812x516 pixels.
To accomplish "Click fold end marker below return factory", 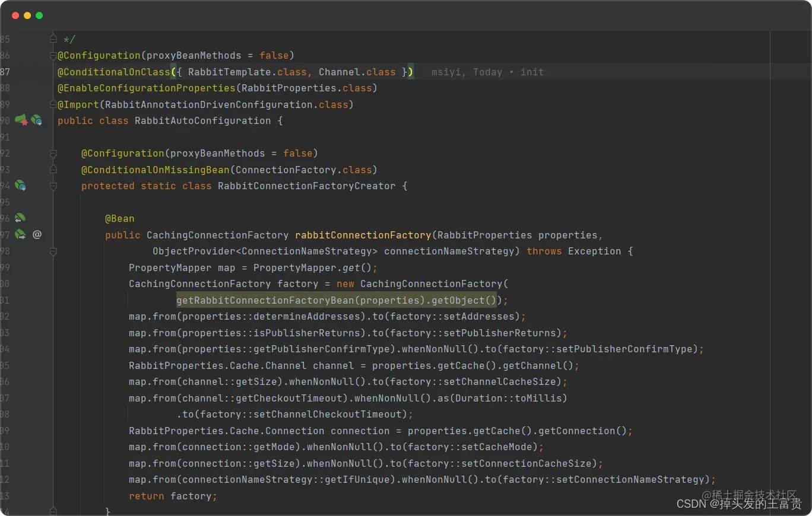I will [53, 511].
